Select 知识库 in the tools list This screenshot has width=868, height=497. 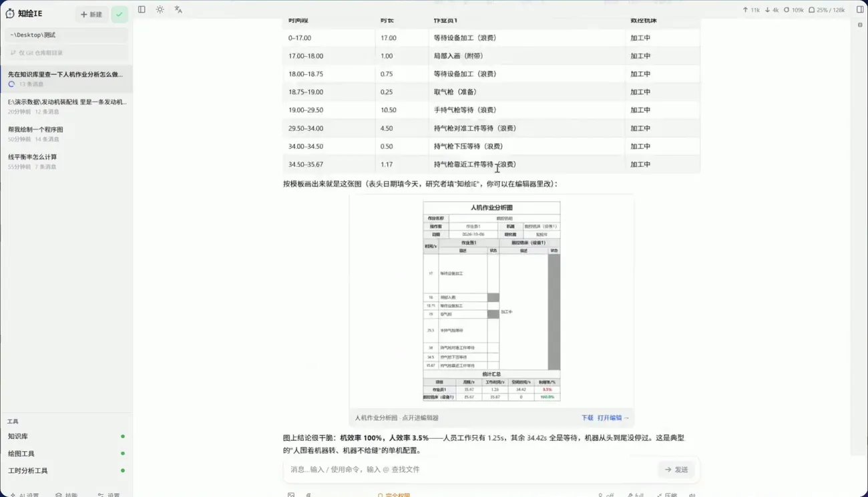click(66, 436)
